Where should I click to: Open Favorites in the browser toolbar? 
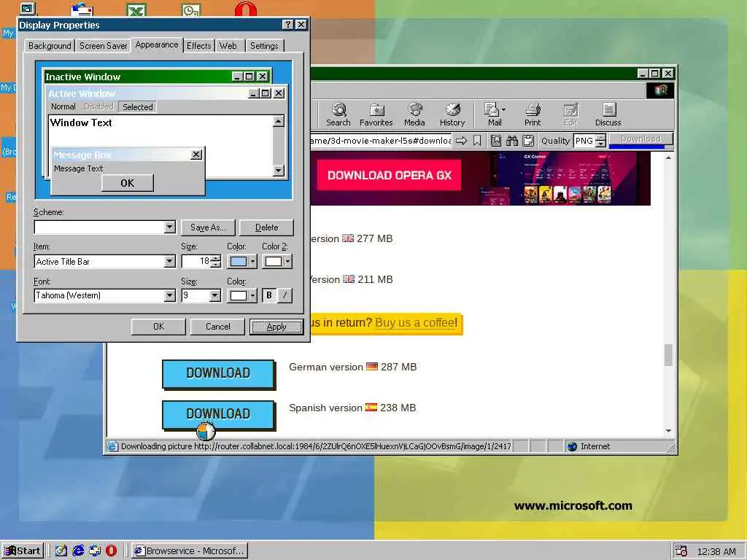[x=376, y=114]
